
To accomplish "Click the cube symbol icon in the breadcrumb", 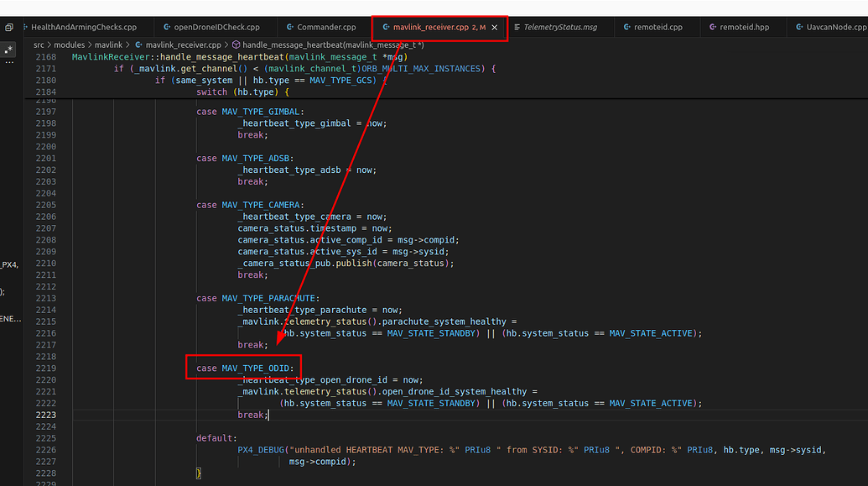I will coord(236,44).
